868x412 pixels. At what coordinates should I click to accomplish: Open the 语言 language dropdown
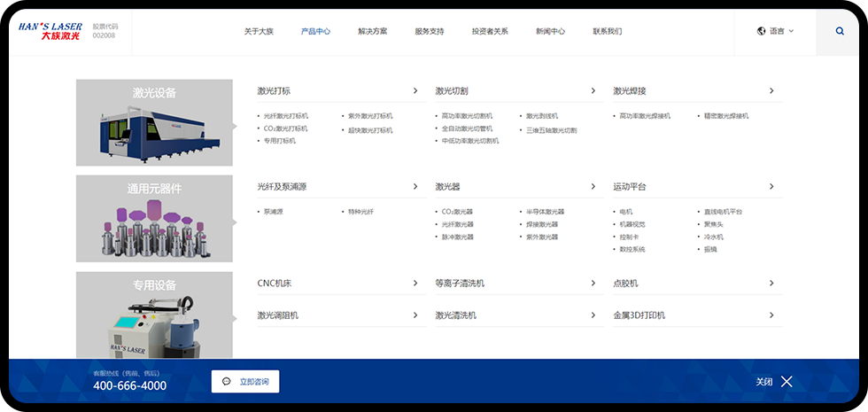coord(777,31)
